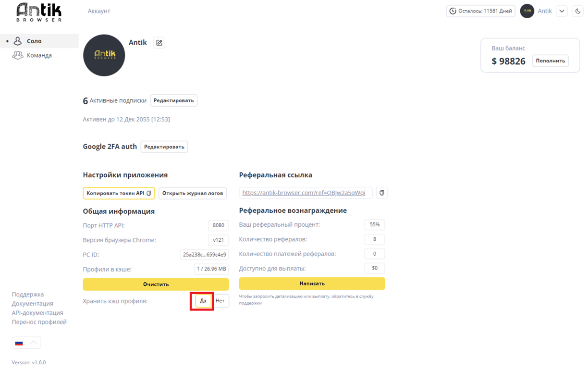This screenshot has height=369, width=588.
Task: Copy the referral link with copy icon
Action: tap(382, 193)
